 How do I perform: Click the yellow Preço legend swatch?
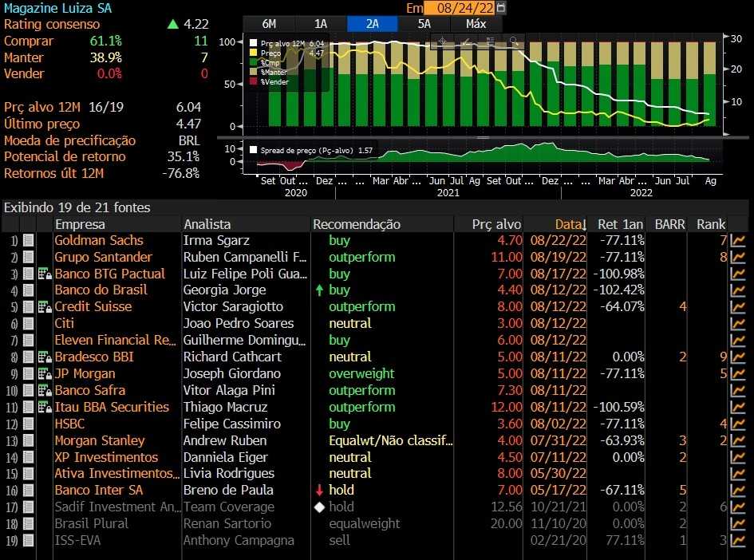click(x=254, y=53)
